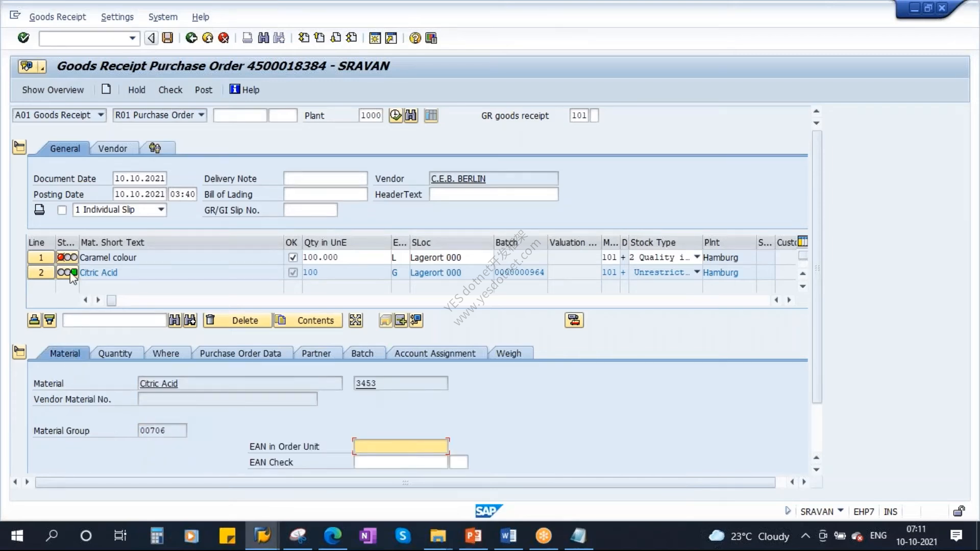The image size is (980, 551).
Task: Expand the Individual Slip dropdown
Action: (161, 210)
